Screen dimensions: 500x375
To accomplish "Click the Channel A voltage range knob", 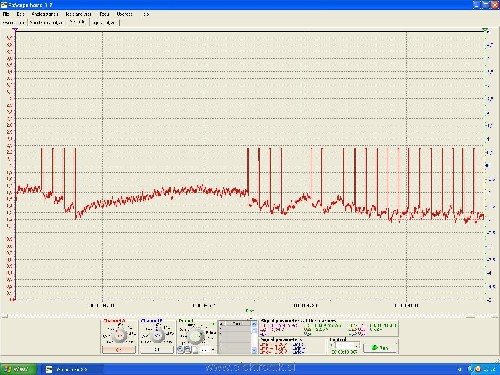I will 119,335.
